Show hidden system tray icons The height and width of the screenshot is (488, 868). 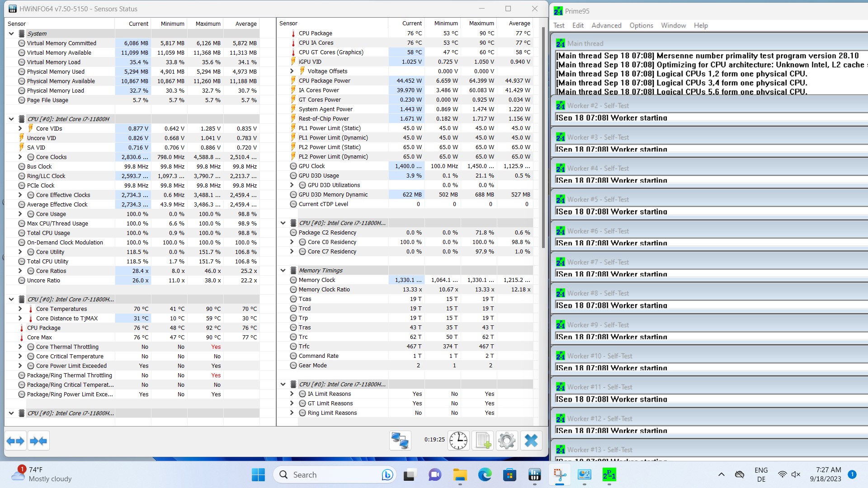click(x=722, y=474)
